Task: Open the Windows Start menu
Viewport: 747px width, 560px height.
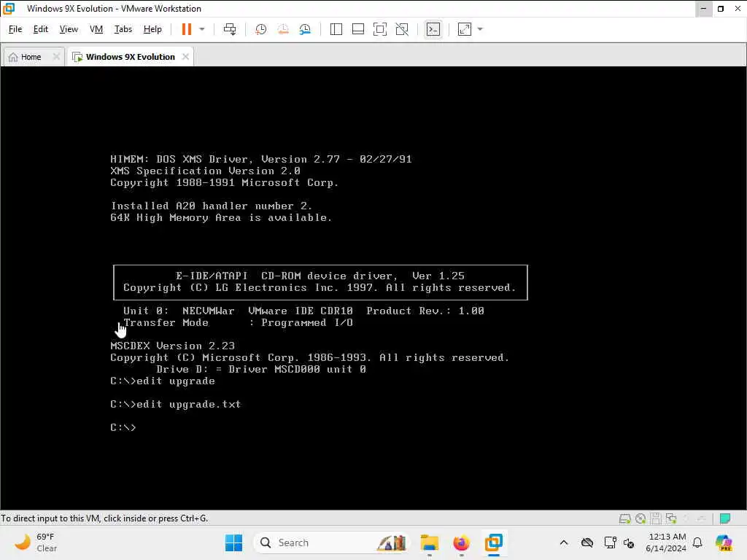Action: click(233, 542)
